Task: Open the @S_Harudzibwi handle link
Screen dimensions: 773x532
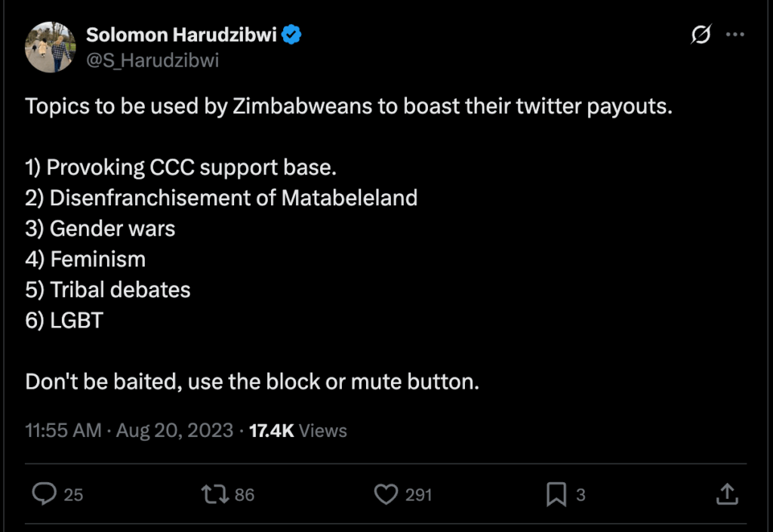Action: tap(152, 60)
